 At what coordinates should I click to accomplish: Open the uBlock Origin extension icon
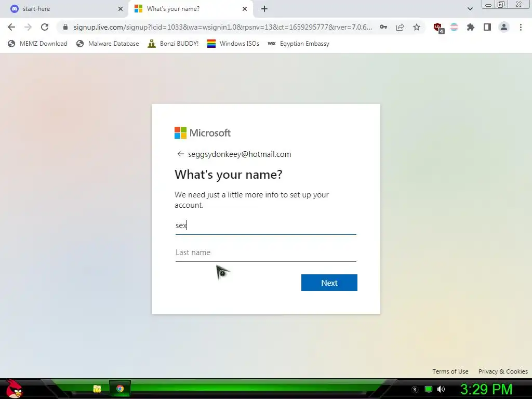438,28
